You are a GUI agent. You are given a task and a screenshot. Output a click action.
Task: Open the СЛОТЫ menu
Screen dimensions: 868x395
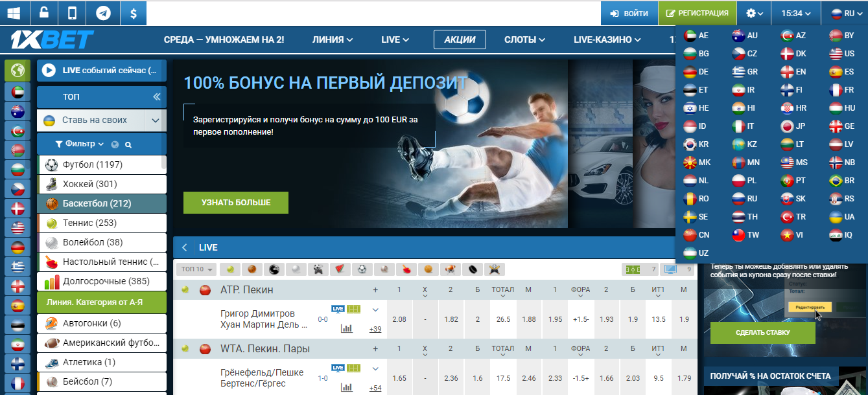[x=524, y=39]
